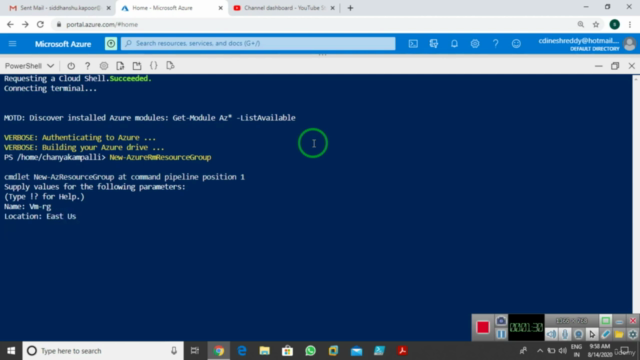Toggle recorder green capture region frame
The image size is (640, 360).
click(606, 321)
